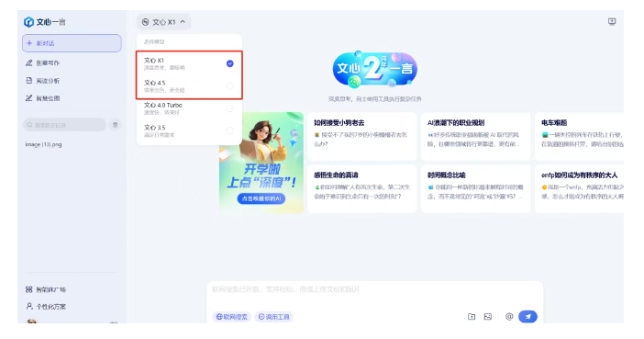Click the magnifier icon in history search
The width and height of the screenshot is (644, 339).
click(29, 125)
